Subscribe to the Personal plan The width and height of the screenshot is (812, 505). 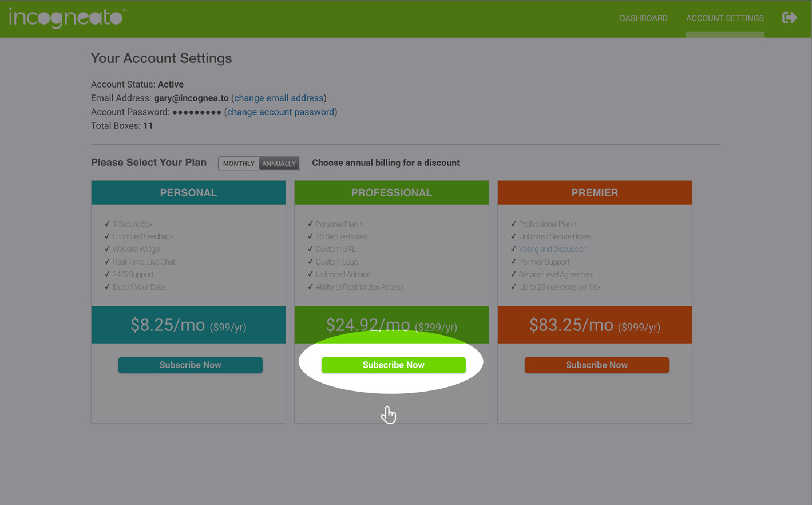coord(190,365)
